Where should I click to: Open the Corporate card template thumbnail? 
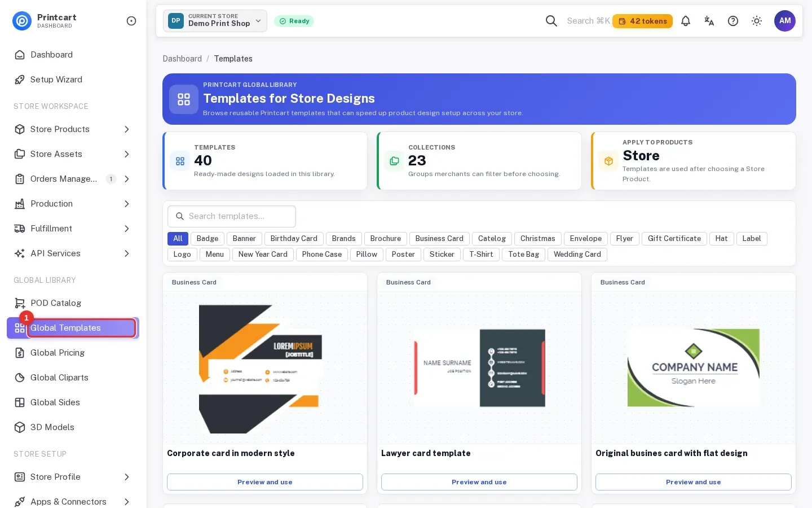[x=265, y=368]
